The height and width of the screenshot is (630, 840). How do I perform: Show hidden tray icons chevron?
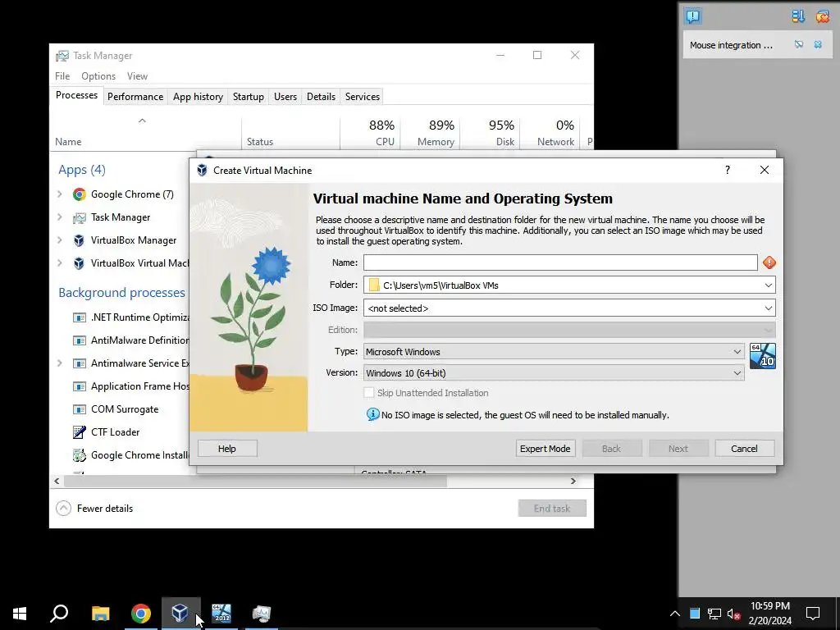point(675,614)
